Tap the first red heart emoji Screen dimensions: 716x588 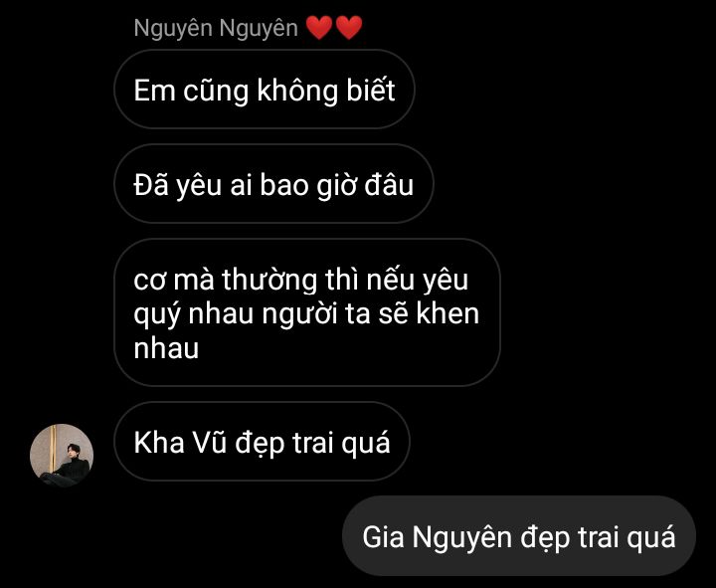pos(319,28)
